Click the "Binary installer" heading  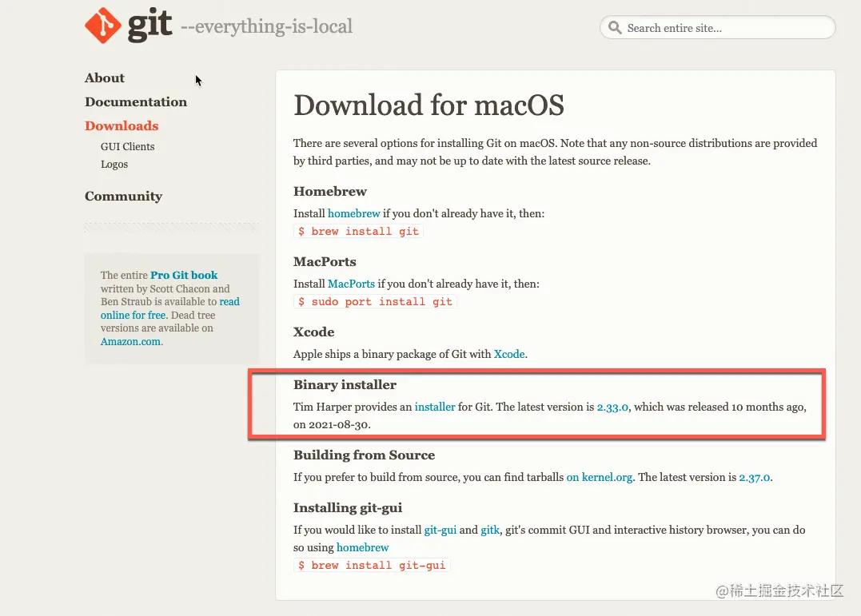click(x=345, y=385)
